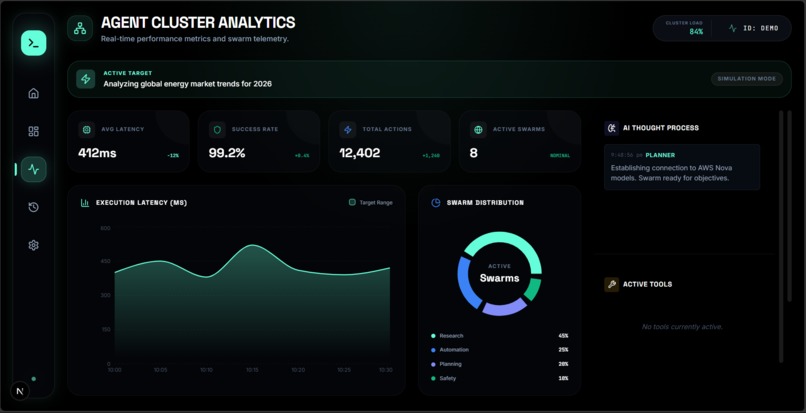Click the Total Actions bolt icon
Screen dimensions: 806x413
347,130
